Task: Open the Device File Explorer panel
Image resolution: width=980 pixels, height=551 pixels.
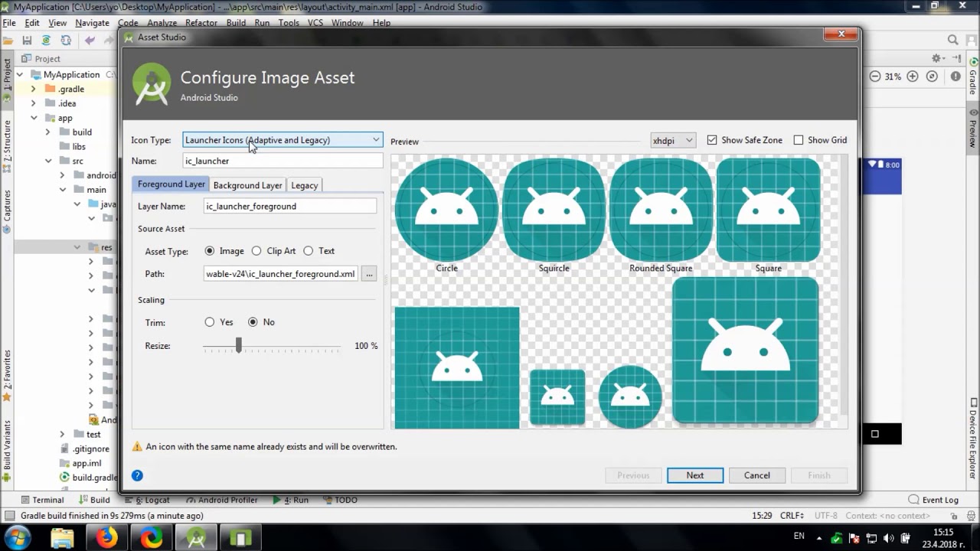Action: pos(973,439)
